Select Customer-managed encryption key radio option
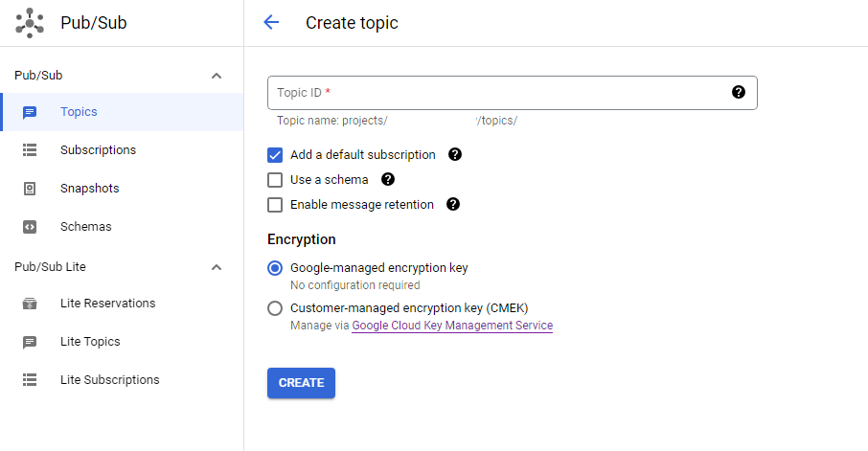 [275, 308]
